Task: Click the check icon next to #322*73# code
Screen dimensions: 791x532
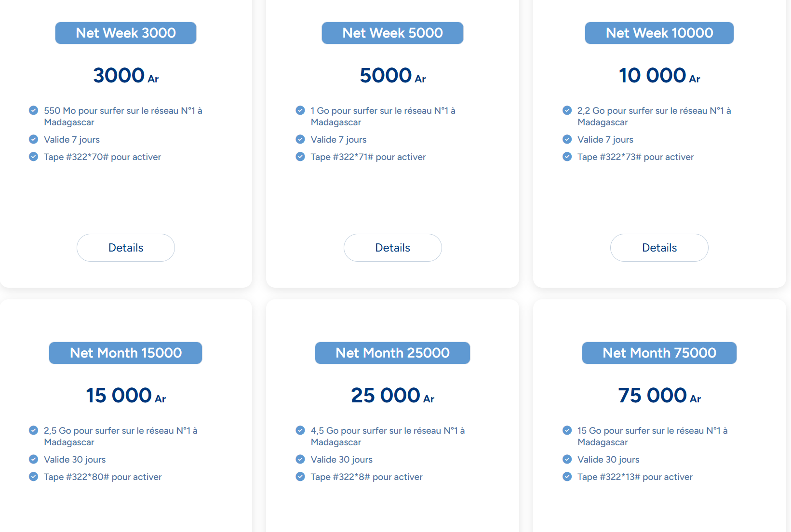Action: (567, 157)
